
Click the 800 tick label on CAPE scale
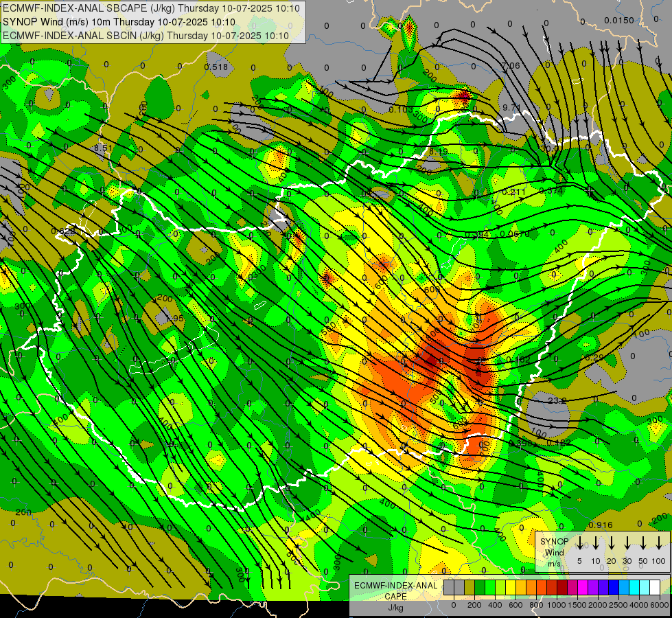point(536,605)
